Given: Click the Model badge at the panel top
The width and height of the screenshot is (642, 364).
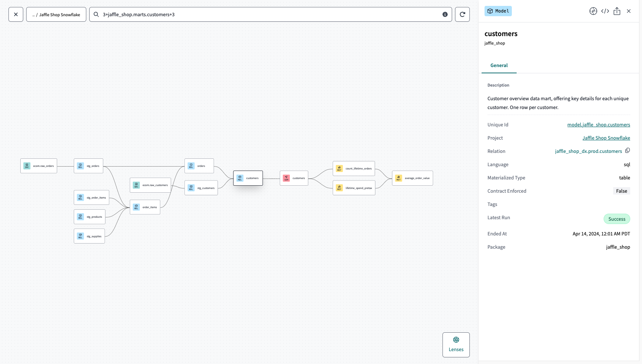Looking at the screenshot, I should pyautogui.click(x=498, y=11).
